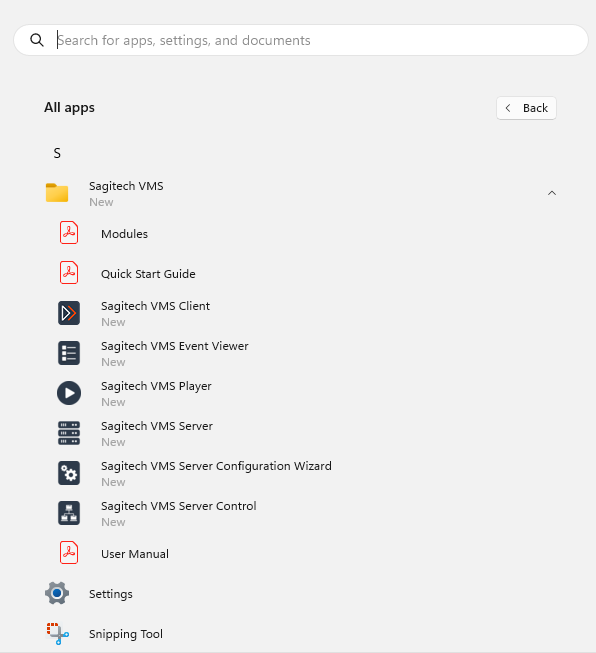Choose the Sagitech VMS Player entry text
Image resolution: width=596 pixels, height=653 pixels.
[156, 386]
